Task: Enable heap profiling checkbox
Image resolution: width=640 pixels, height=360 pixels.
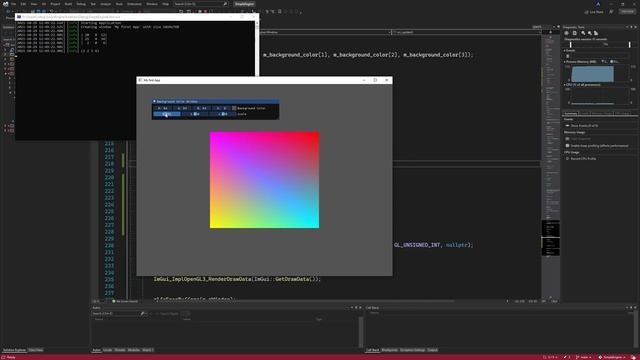Action: 567,146
